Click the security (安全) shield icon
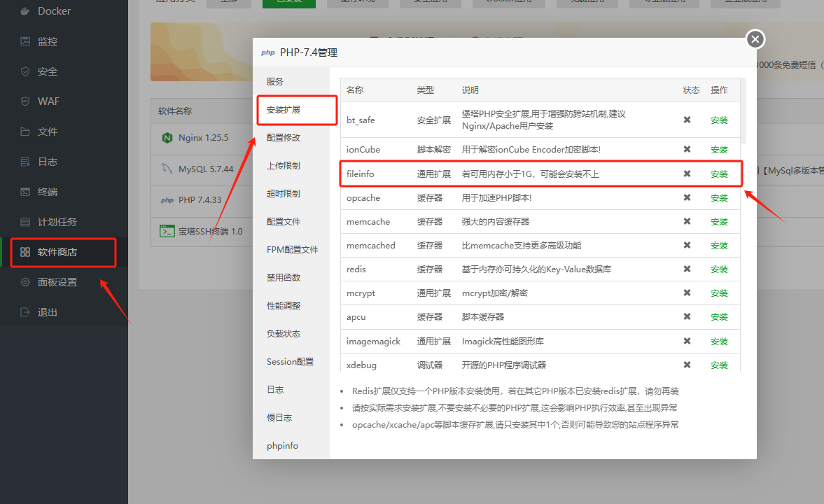Image resolution: width=824 pixels, height=504 pixels. (x=25, y=71)
